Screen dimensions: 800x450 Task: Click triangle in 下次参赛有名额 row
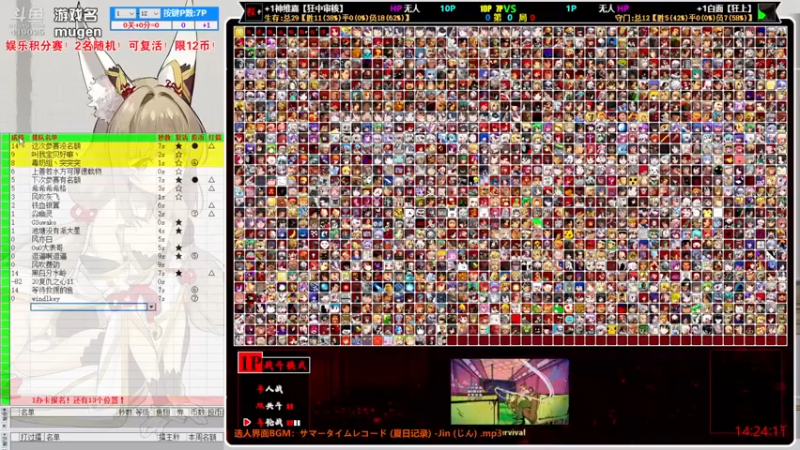211,180
